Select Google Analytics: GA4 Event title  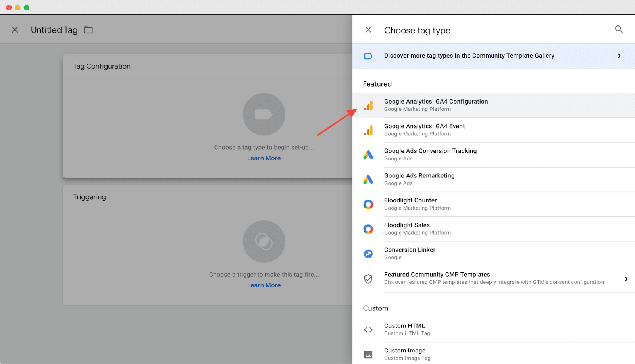(x=424, y=126)
